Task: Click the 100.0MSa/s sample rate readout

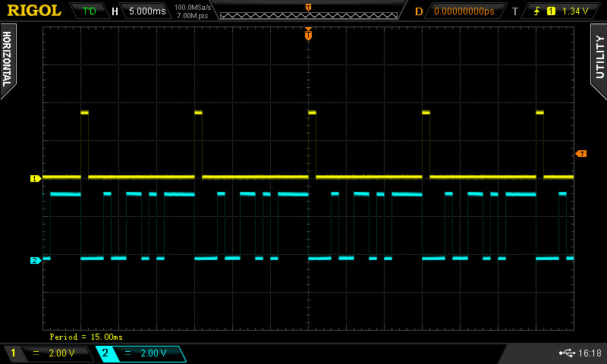Action: click(x=193, y=8)
